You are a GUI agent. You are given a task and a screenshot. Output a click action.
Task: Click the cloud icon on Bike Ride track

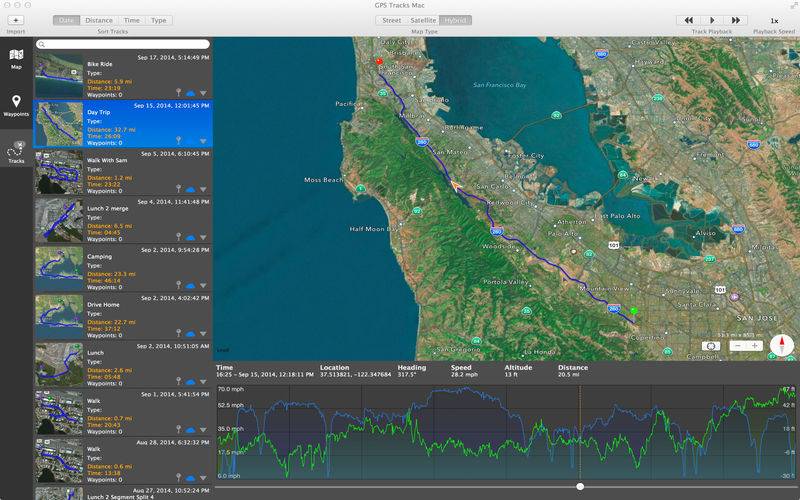pyautogui.click(x=190, y=93)
